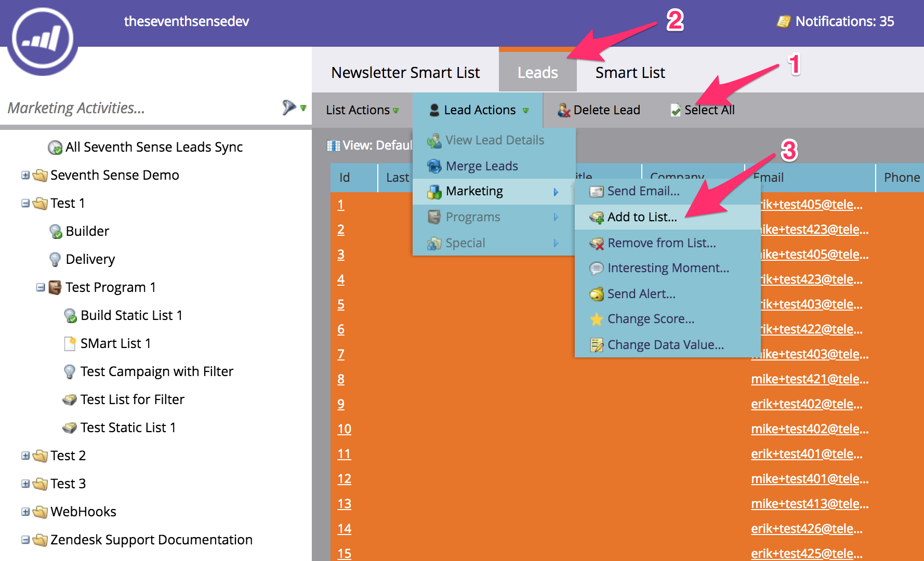924x561 pixels.
Task: Select Test Campaign with Filter tree item
Action: pyautogui.click(x=156, y=371)
